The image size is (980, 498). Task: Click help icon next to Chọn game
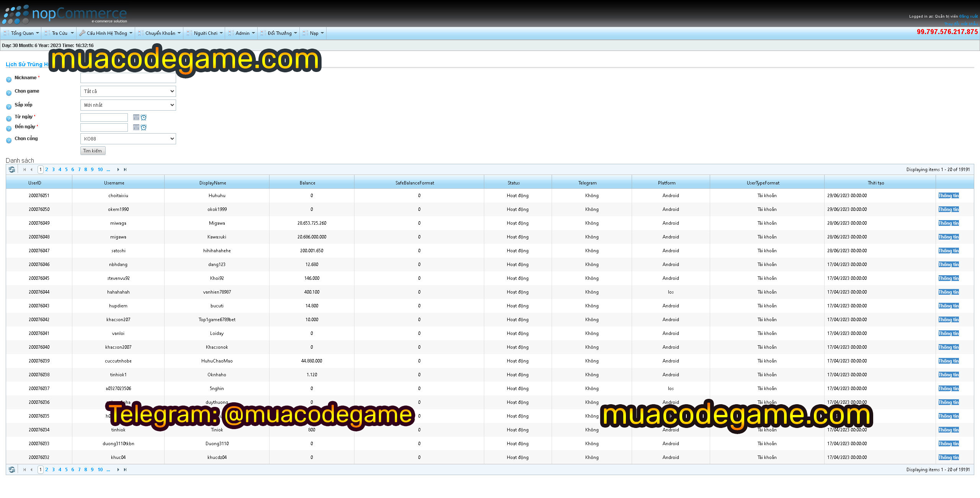(9, 93)
